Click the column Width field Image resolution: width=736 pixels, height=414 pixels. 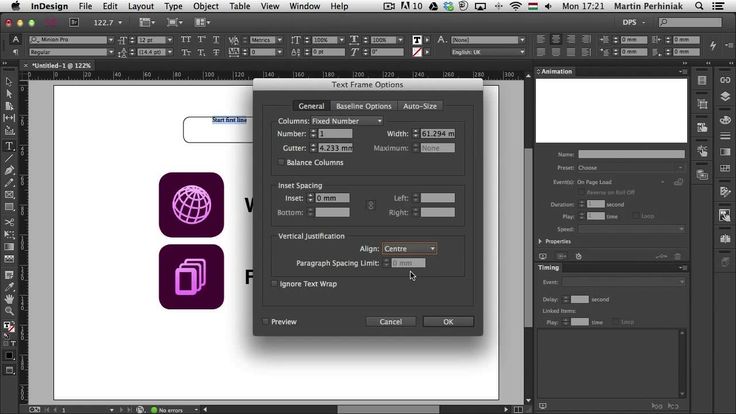click(x=437, y=134)
